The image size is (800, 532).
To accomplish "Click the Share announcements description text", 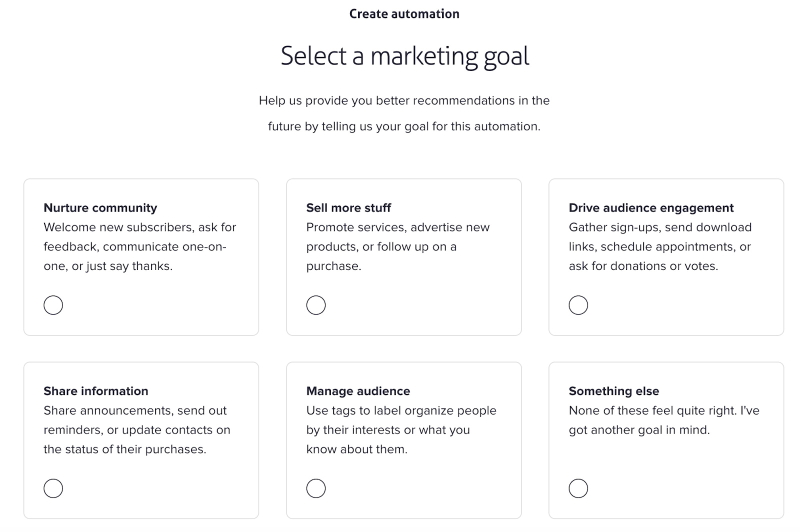I will click(x=136, y=430).
